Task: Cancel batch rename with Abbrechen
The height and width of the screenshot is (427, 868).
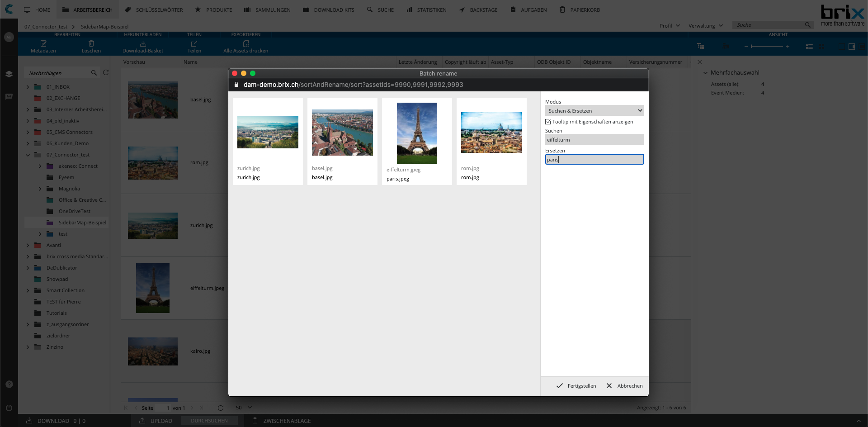Action: [624, 386]
